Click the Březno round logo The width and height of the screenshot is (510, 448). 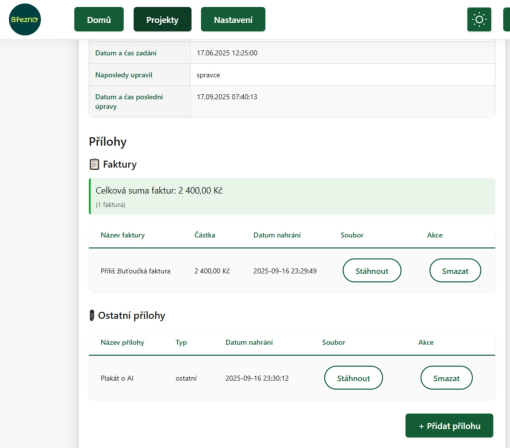tap(25, 19)
